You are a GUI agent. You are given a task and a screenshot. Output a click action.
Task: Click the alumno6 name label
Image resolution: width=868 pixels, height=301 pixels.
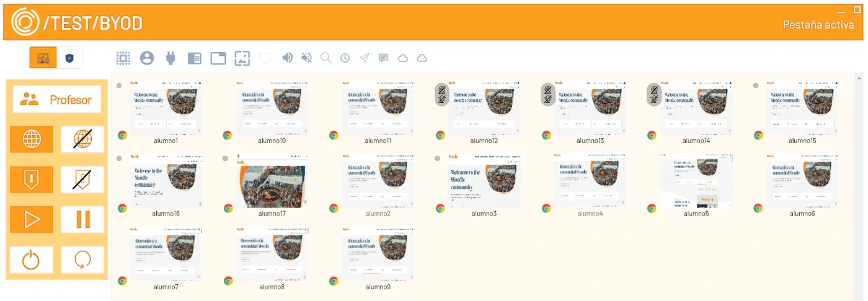click(x=802, y=214)
